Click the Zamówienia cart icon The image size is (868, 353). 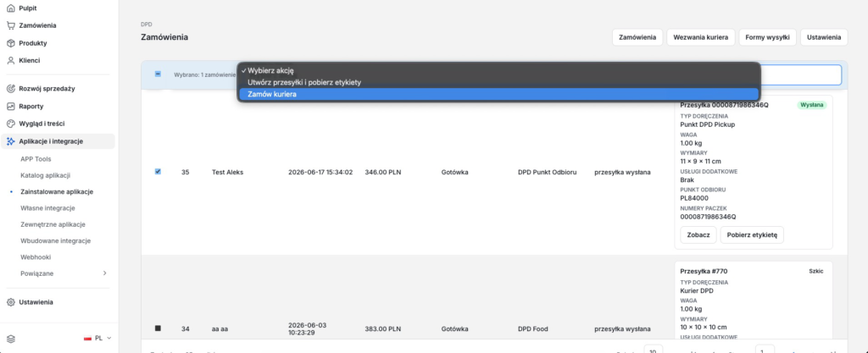[x=10, y=25]
